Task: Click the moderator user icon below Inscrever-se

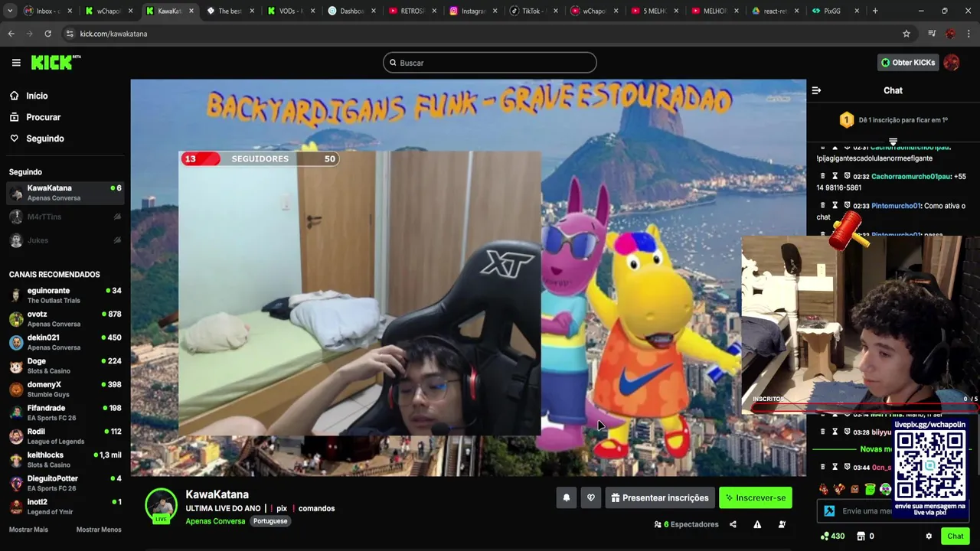Action: (782, 524)
